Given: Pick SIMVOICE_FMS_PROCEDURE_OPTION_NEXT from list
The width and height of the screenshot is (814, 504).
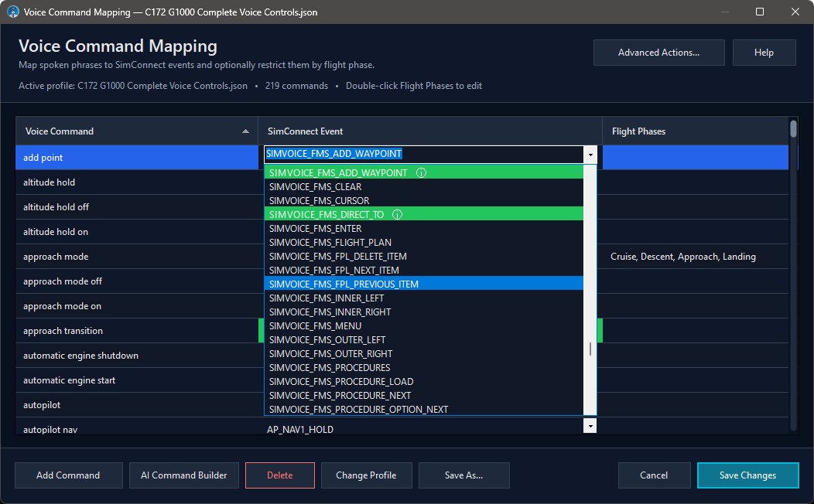Looking at the screenshot, I should pos(423,410).
